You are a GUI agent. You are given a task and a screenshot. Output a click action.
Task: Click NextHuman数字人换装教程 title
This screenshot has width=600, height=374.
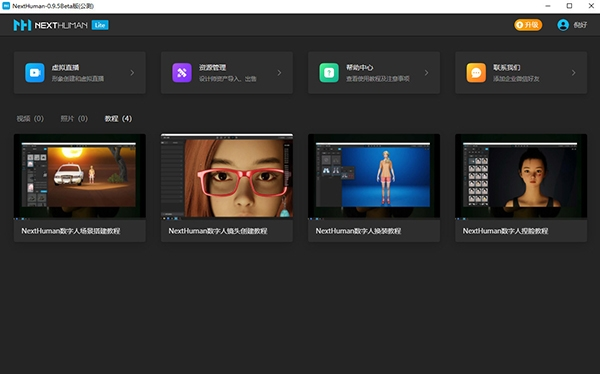coord(358,231)
